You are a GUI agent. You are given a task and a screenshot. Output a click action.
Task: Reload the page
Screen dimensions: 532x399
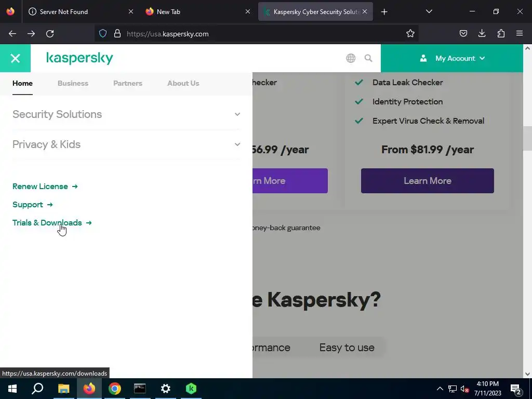click(50, 34)
